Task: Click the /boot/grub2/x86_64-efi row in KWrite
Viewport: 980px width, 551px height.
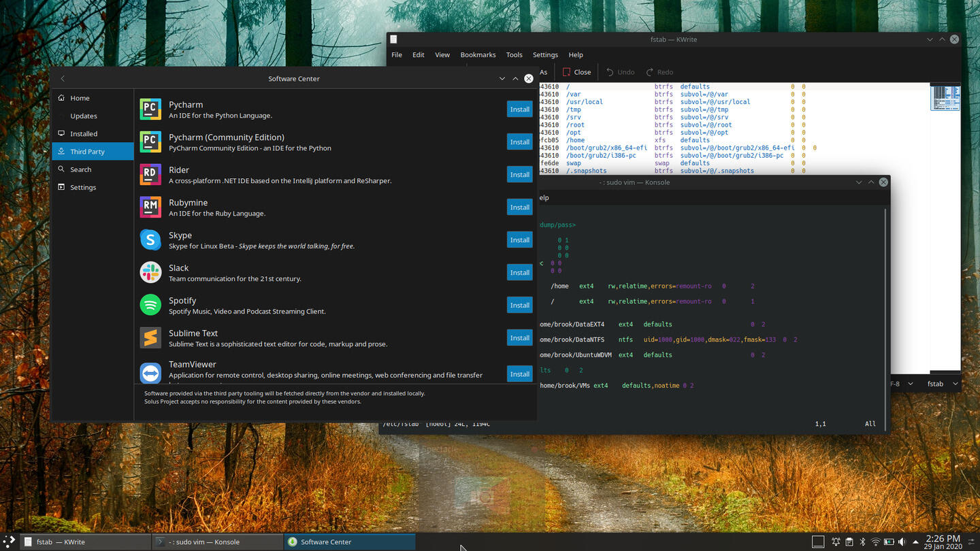Action: [678, 148]
